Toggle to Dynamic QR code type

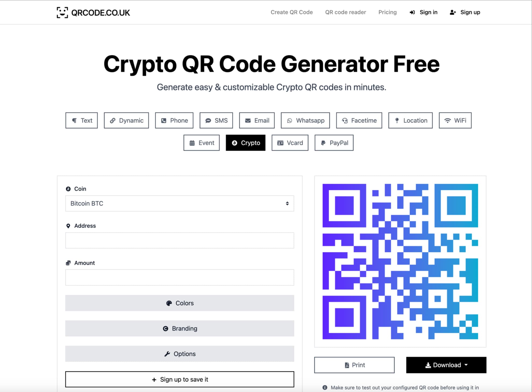click(x=126, y=120)
